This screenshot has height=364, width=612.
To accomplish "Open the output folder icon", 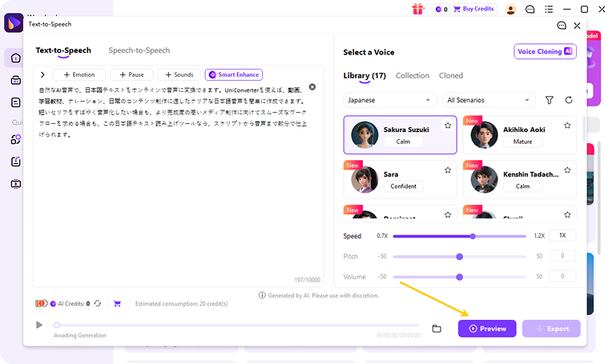I will pos(437,329).
